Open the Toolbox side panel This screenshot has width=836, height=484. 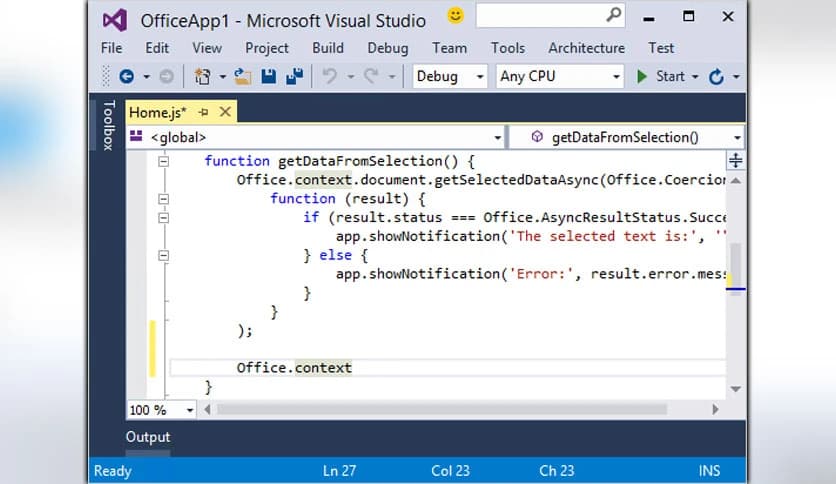(108, 125)
